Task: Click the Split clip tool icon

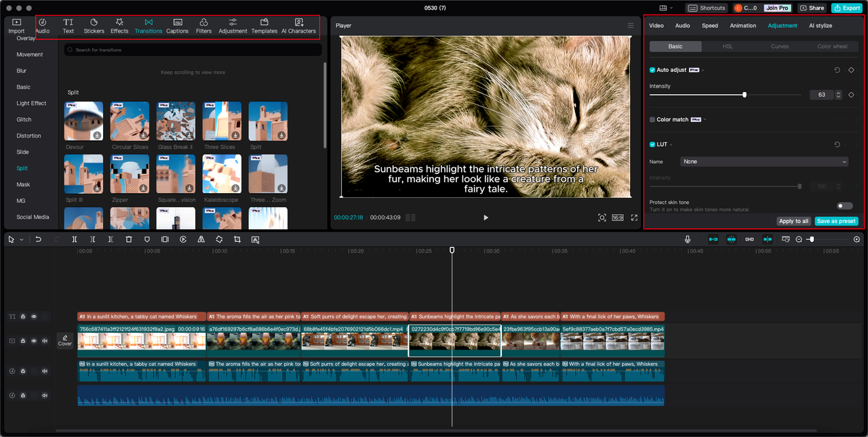Action: click(x=75, y=239)
